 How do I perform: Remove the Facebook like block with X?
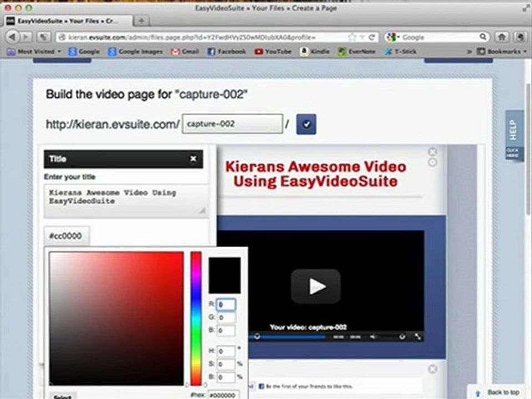pos(432,369)
